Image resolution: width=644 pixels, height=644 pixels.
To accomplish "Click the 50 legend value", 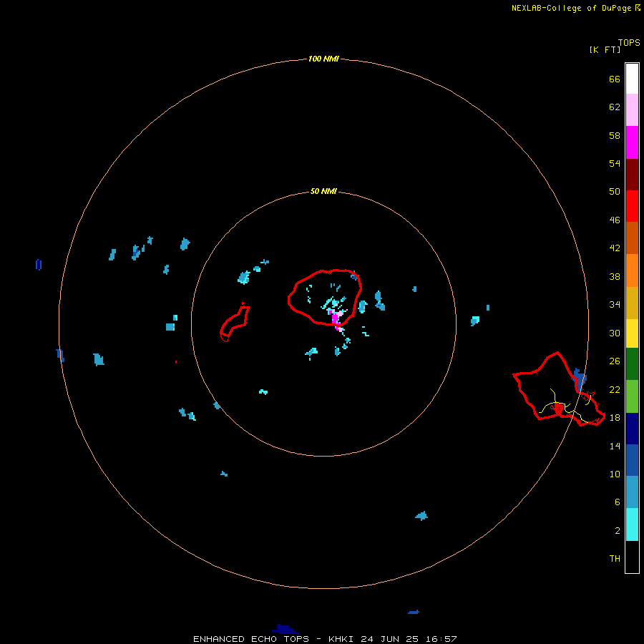I will point(615,191).
